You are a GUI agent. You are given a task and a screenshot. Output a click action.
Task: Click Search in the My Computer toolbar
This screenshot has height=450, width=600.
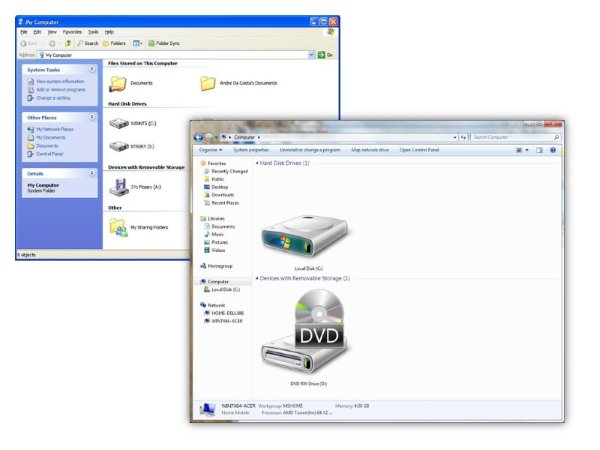point(88,43)
